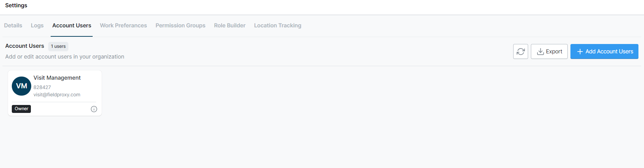Click the Owner role badge
This screenshot has width=644, height=168.
22,109
